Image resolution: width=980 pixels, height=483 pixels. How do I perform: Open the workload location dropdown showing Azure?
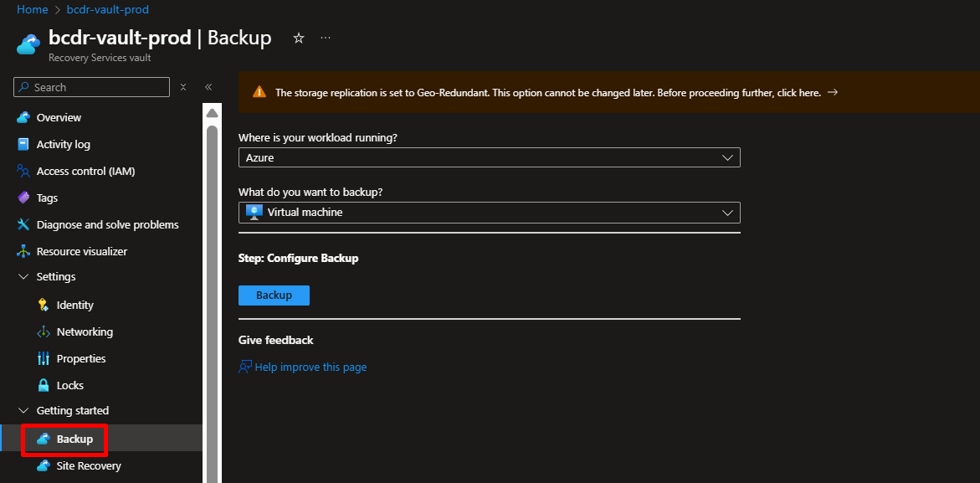pyautogui.click(x=489, y=157)
